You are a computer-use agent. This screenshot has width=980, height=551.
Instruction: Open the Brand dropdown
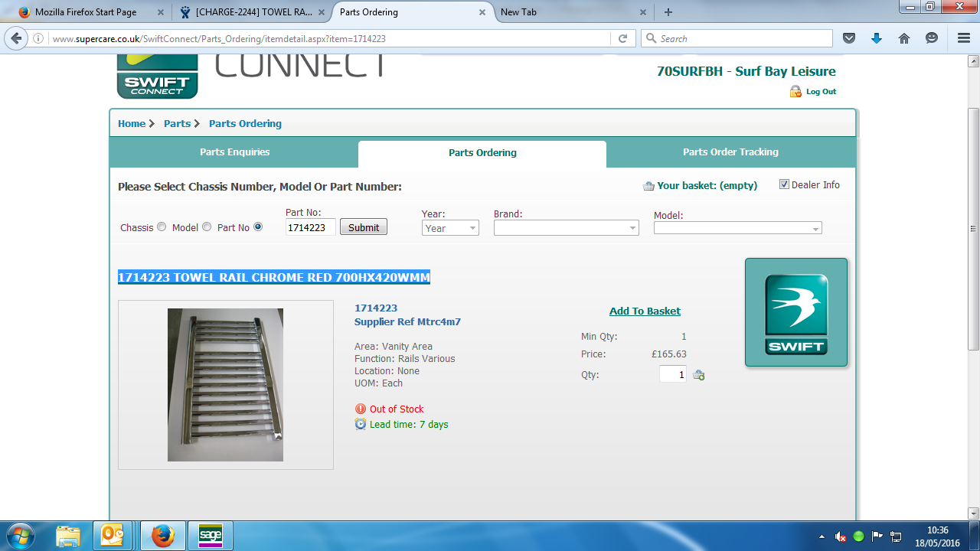pyautogui.click(x=567, y=227)
